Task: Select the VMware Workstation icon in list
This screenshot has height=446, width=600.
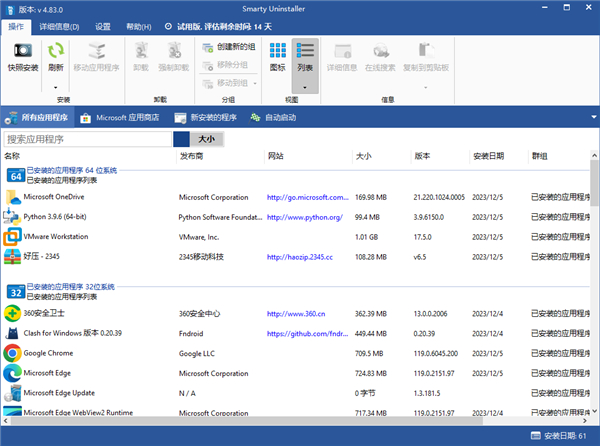Action: pos(12,237)
